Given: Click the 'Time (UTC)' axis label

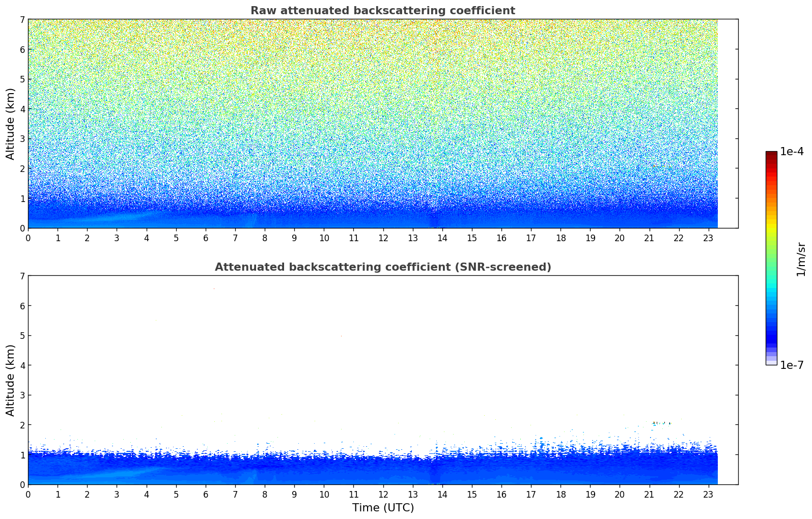Looking at the screenshot, I should click(x=383, y=508).
